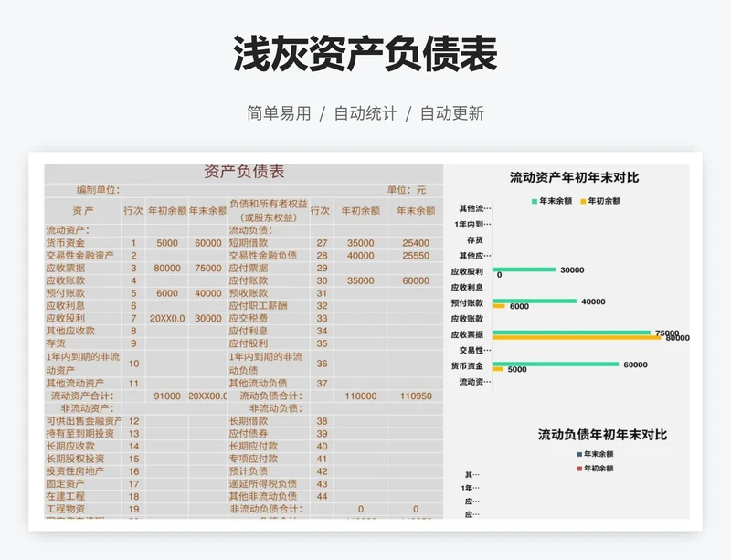The width and height of the screenshot is (731, 560).
Task: Select the 固定资产 row label cell
Action: (x=68, y=484)
